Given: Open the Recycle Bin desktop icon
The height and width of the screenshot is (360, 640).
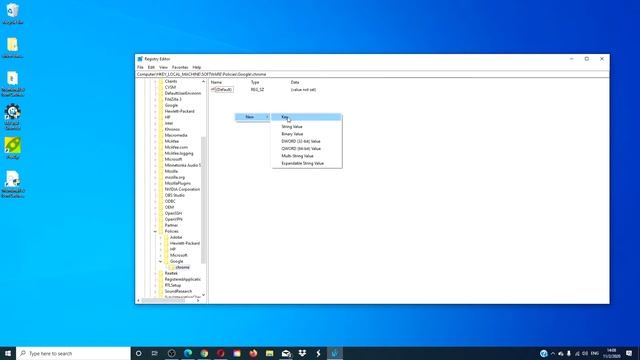Looking at the screenshot, I should 13,13.
